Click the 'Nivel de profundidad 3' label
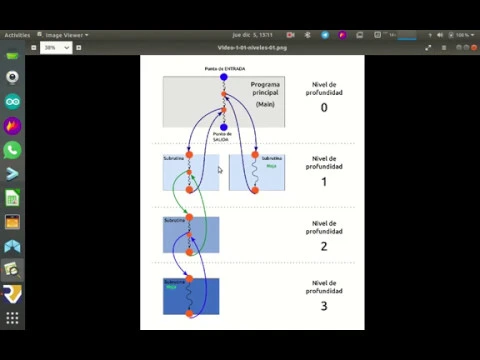The height and width of the screenshot is (360, 480). point(324,297)
